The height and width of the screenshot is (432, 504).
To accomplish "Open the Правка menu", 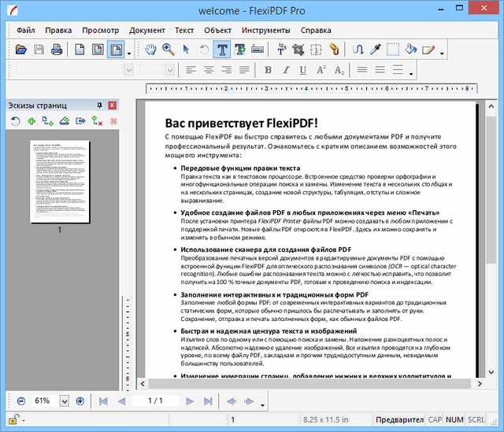I will (x=58, y=30).
